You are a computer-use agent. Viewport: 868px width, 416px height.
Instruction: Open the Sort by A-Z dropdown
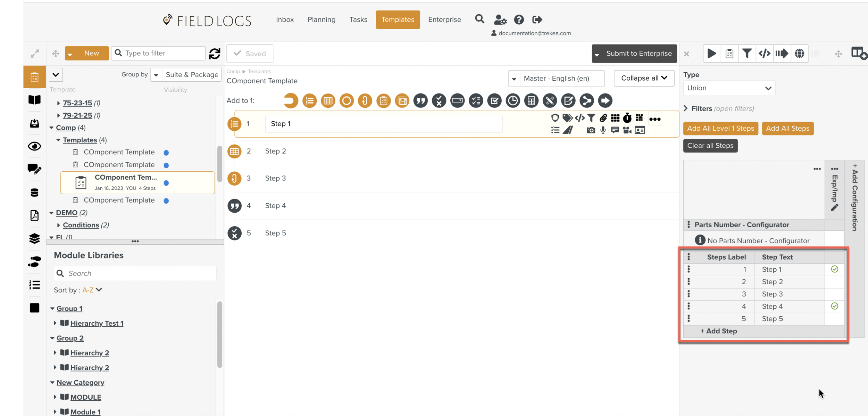(x=92, y=290)
